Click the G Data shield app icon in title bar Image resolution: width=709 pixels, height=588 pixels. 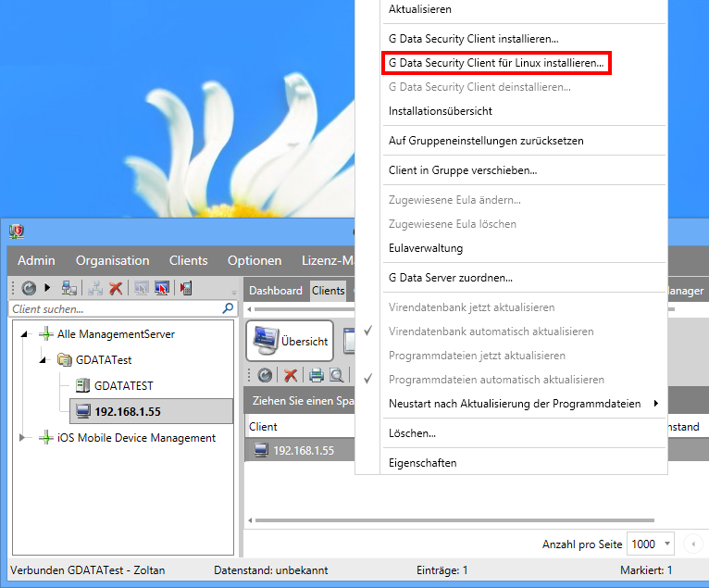pyautogui.click(x=17, y=231)
